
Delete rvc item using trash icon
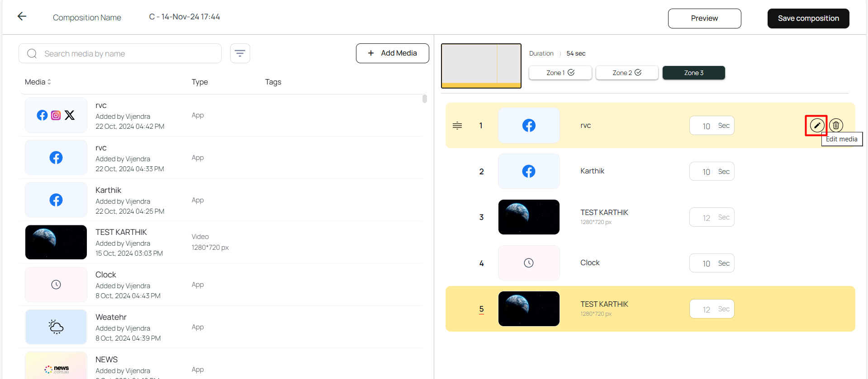[x=836, y=126]
